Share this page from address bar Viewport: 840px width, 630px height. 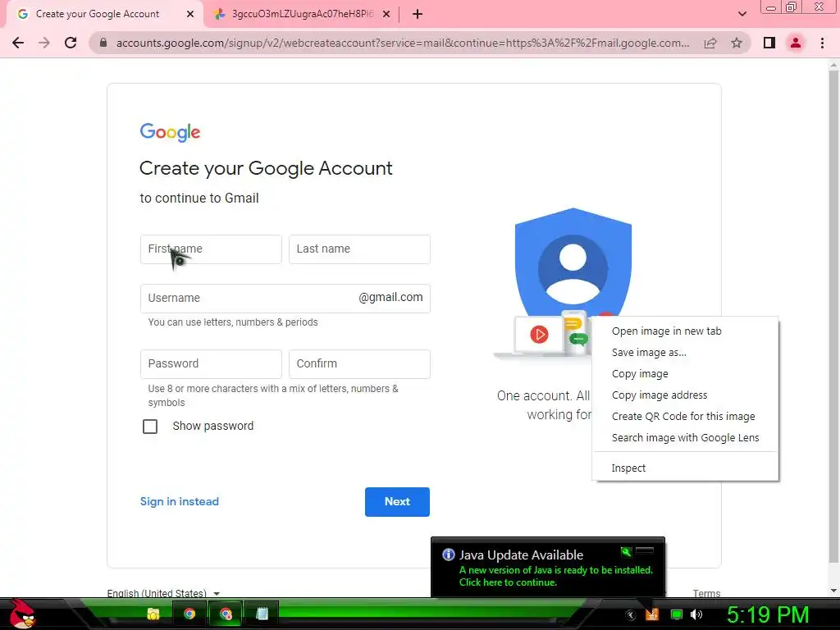coord(710,43)
